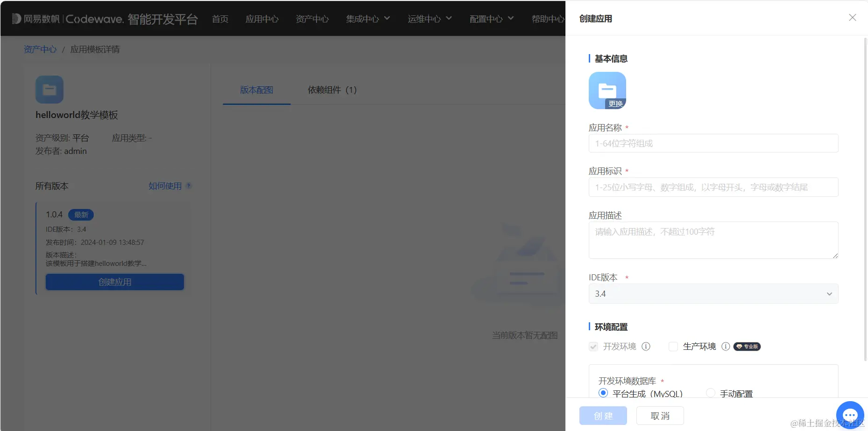Click the Codewave platform logo
The width and height of the screenshot is (868, 431).
coord(105,19)
